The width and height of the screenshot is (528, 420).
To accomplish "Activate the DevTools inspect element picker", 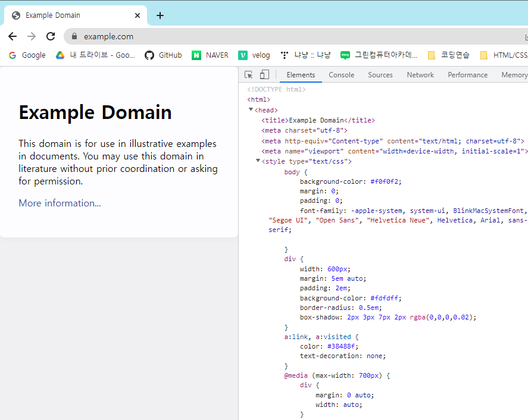I will (x=248, y=75).
